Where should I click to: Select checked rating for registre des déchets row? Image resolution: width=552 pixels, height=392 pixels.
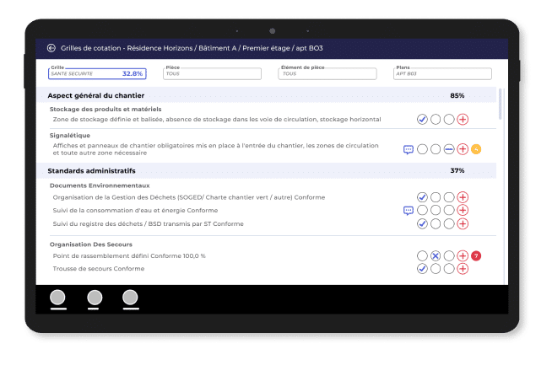point(422,224)
